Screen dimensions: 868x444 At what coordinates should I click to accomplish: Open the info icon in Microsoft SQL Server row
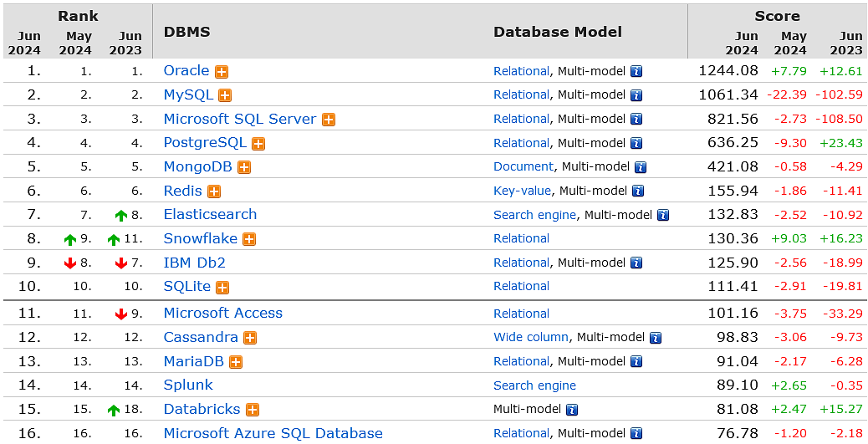[636, 119]
